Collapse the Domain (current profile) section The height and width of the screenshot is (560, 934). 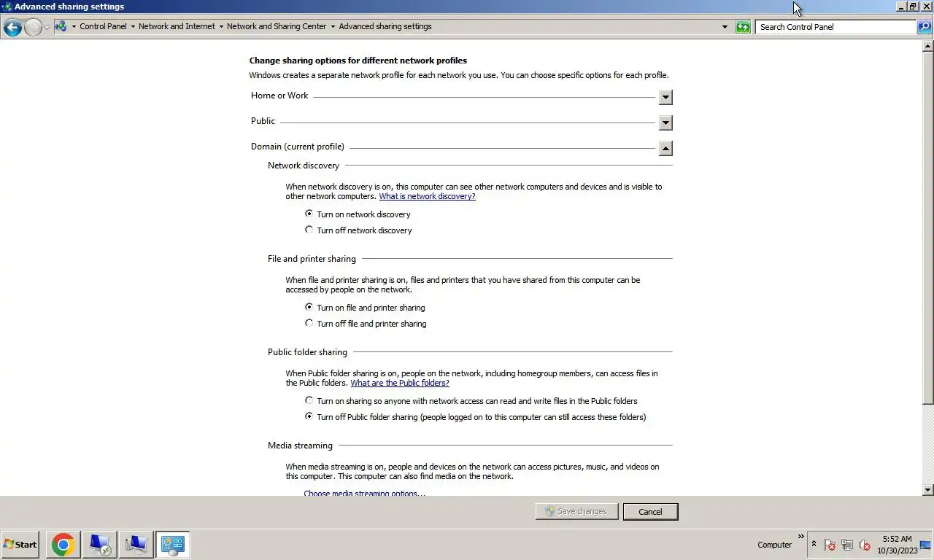(665, 148)
